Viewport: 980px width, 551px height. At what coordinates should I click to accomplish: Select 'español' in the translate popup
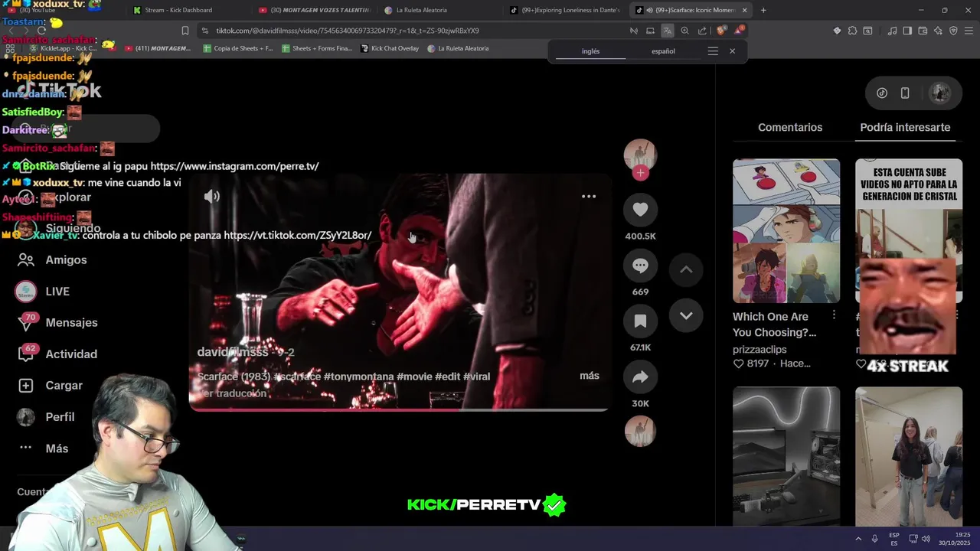point(663,51)
